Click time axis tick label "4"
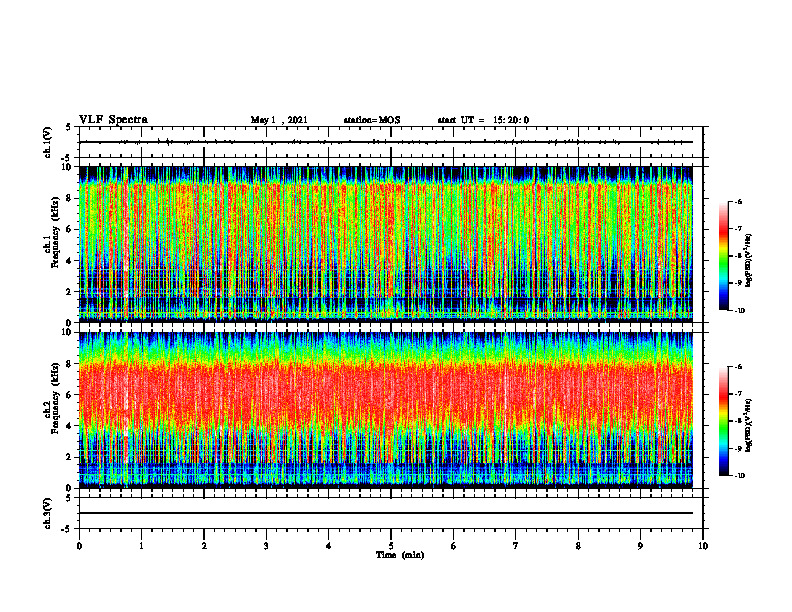This screenshot has width=792, height=612. (329, 546)
